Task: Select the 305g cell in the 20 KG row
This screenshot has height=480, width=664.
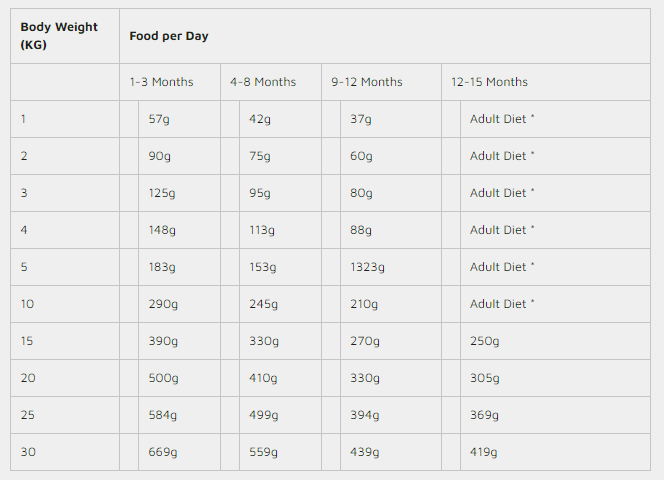Action: [x=484, y=378]
